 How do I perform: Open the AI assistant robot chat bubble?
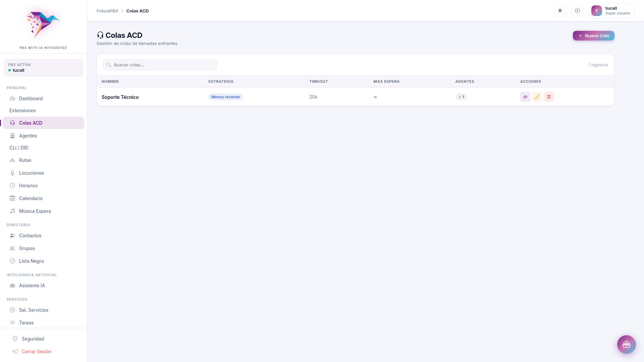[x=626, y=344]
